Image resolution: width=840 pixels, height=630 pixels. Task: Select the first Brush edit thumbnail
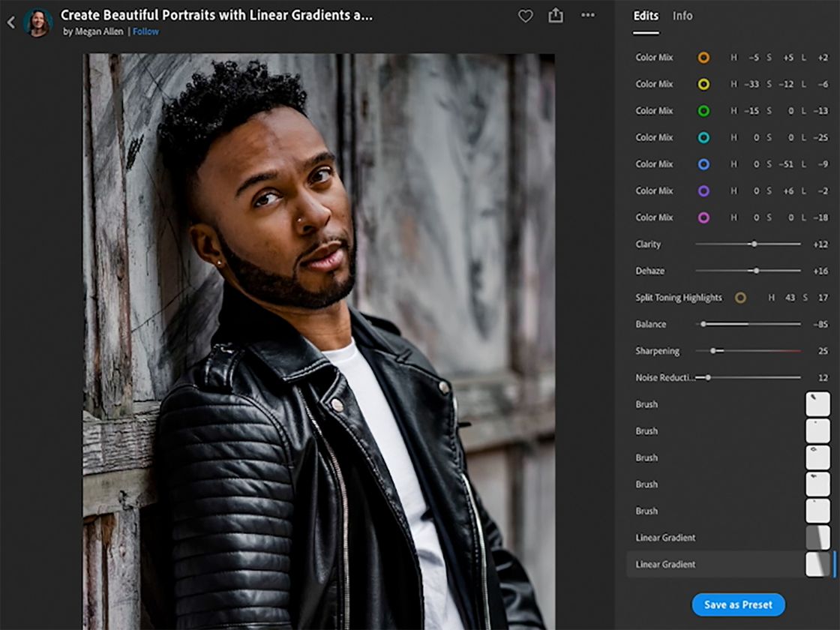pyautogui.click(x=817, y=404)
